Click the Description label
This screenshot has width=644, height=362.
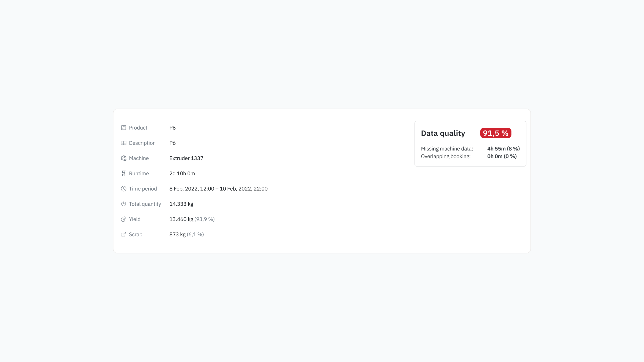click(x=142, y=143)
